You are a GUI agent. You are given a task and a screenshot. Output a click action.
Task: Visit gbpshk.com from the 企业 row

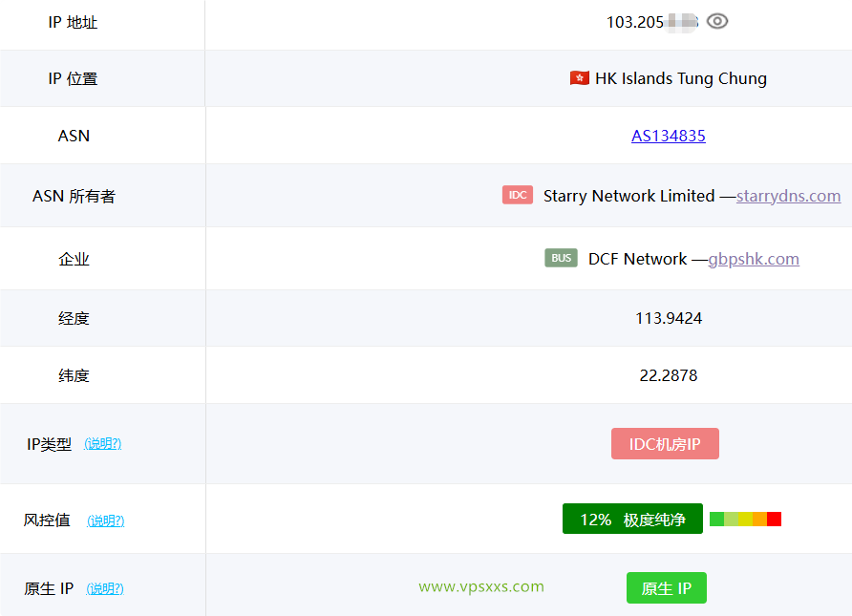[x=754, y=258]
